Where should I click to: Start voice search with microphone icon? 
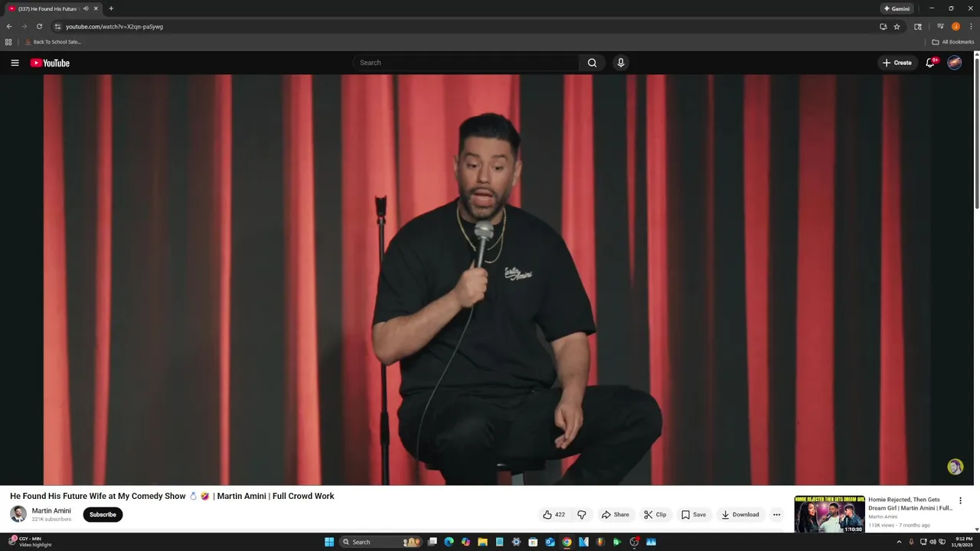point(621,63)
